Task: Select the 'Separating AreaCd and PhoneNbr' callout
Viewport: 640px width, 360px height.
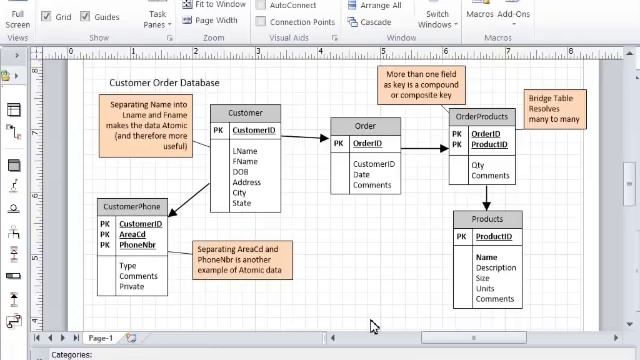Action: point(242,260)
